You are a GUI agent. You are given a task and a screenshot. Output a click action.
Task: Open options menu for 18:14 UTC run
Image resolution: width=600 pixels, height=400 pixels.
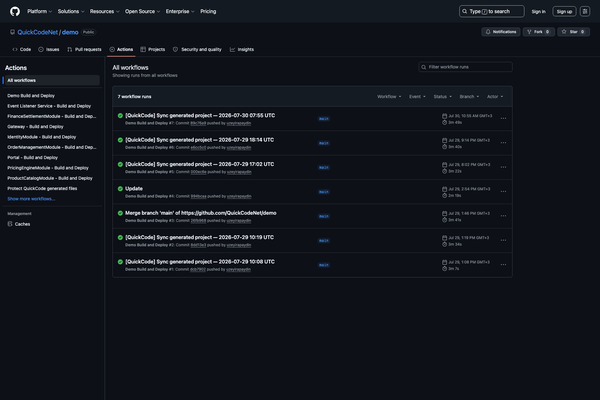[503, 143]
